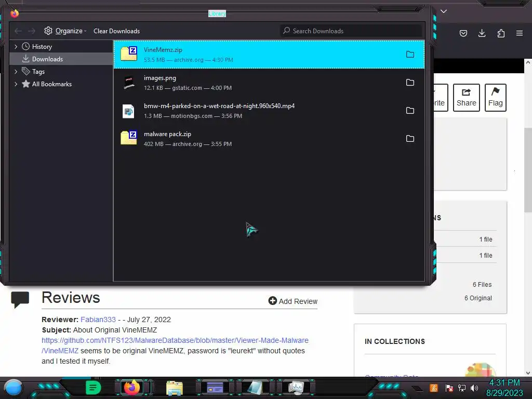Screen dimensions: 532x399
Task: Open the purple window app on taskbar
Action: (215, 388)
